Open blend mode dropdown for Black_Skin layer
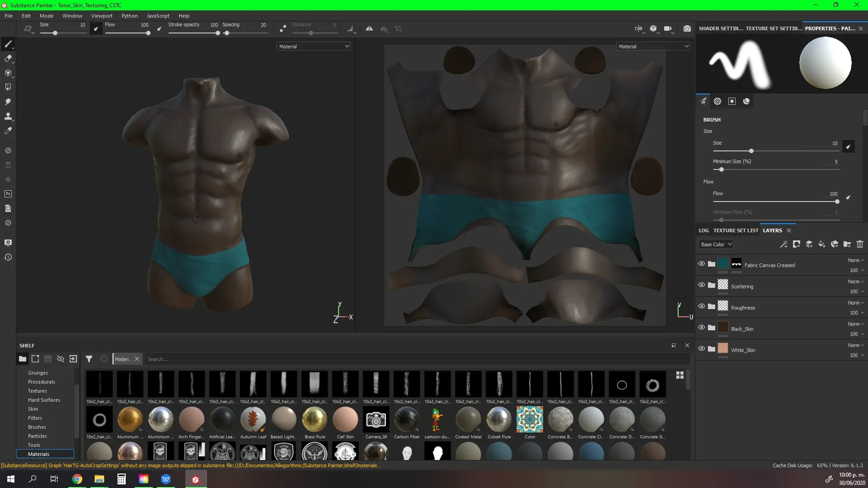 click(856, 324)
